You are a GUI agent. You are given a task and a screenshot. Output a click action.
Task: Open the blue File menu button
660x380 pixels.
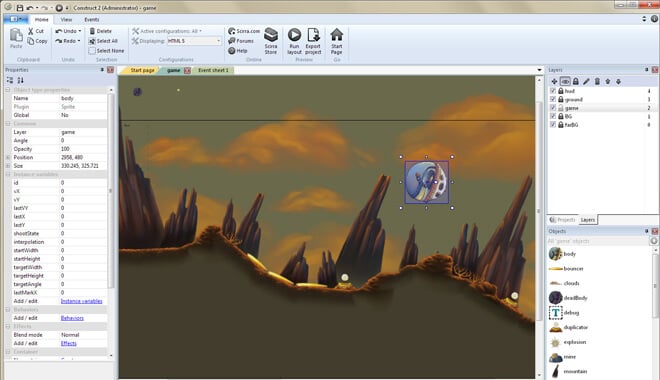16,19
